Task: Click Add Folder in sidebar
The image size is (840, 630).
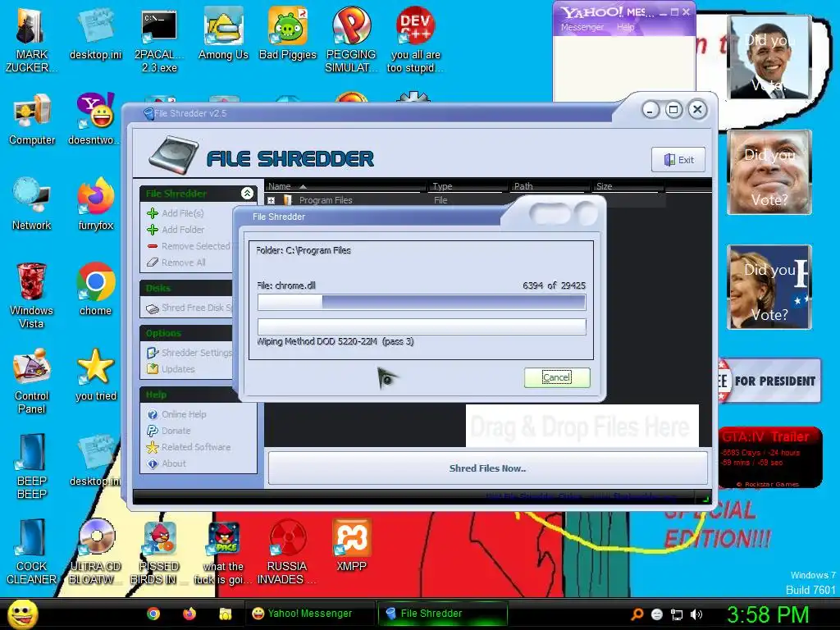Action: tap(176, 230)
